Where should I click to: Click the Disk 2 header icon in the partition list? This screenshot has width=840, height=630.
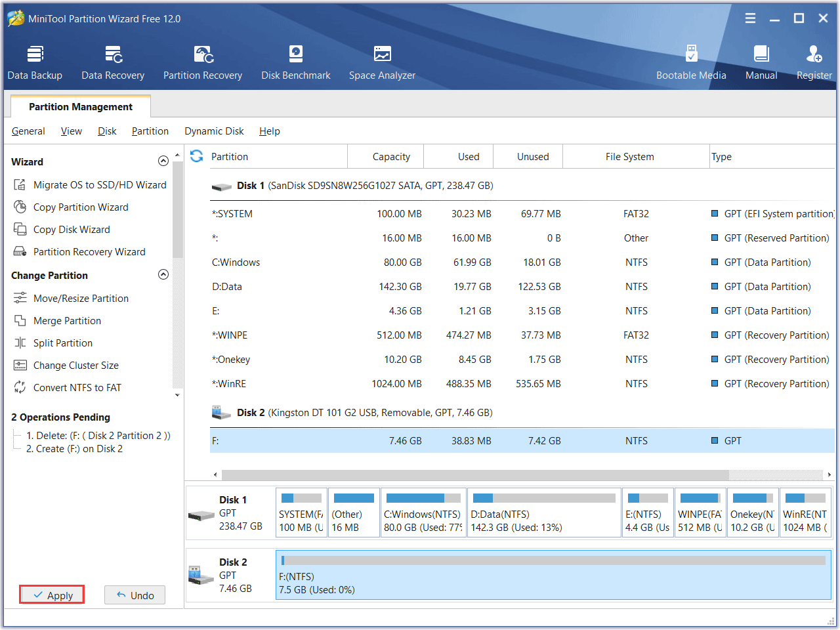point(222,412)
